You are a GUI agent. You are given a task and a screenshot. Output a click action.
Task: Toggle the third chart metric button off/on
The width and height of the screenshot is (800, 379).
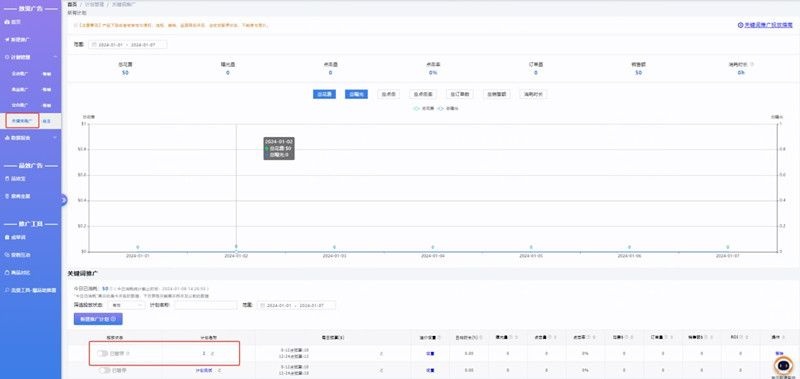[x=388, y=94]
